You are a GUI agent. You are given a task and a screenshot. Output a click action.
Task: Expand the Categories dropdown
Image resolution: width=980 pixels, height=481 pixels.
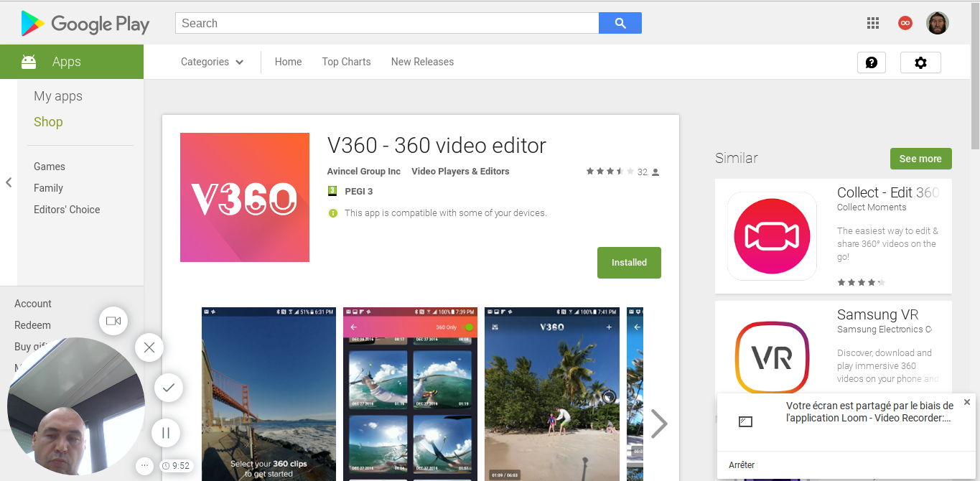212,62
